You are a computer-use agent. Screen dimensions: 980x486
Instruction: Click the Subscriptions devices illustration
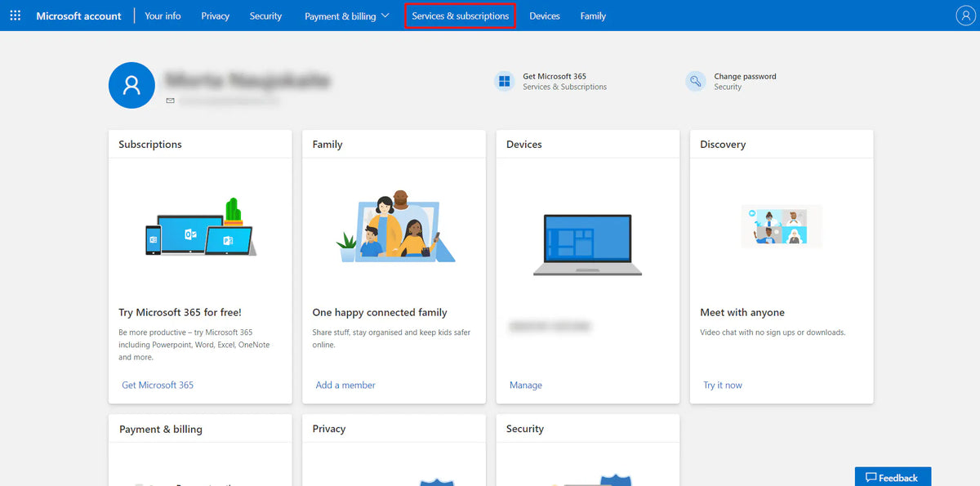[200, 228]
